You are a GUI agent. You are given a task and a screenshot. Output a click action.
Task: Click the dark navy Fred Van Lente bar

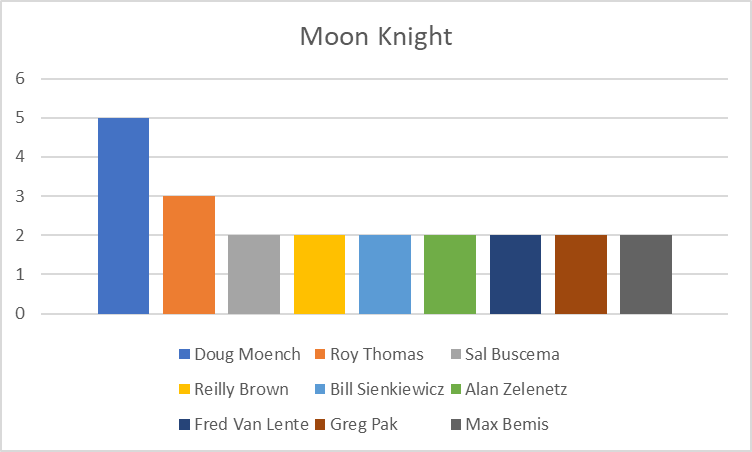516,274
